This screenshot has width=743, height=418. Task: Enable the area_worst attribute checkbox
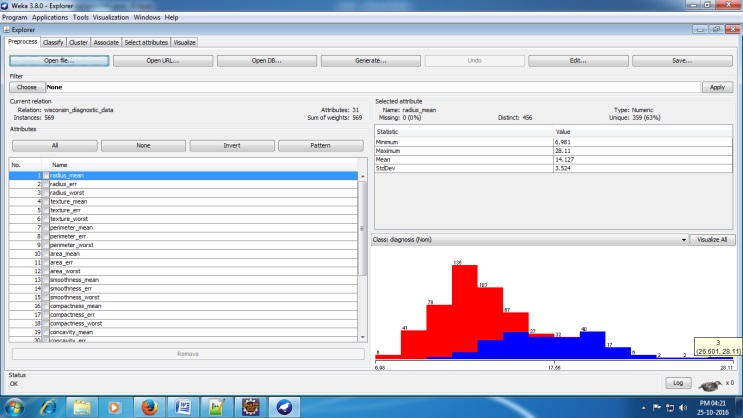pos(45,271)
